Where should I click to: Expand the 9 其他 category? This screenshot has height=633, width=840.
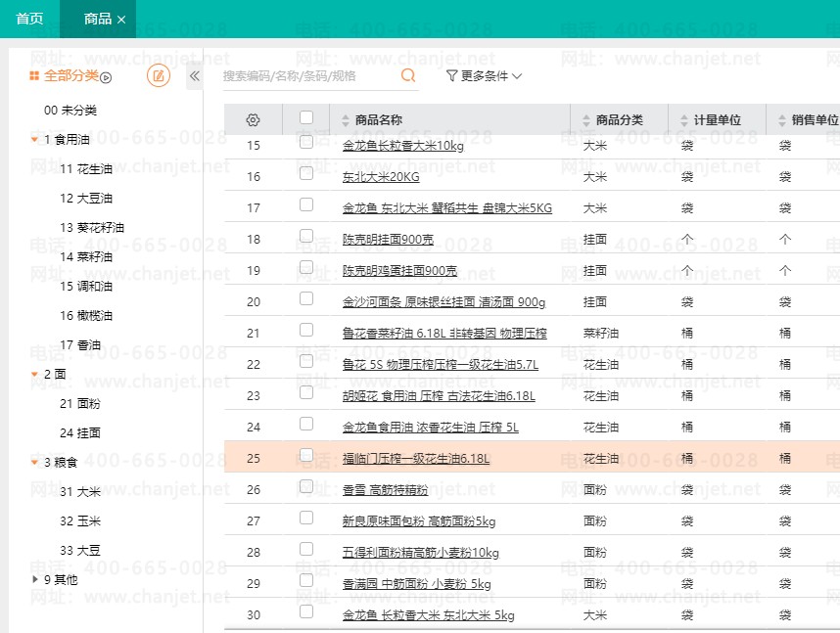tap(35, 579)
